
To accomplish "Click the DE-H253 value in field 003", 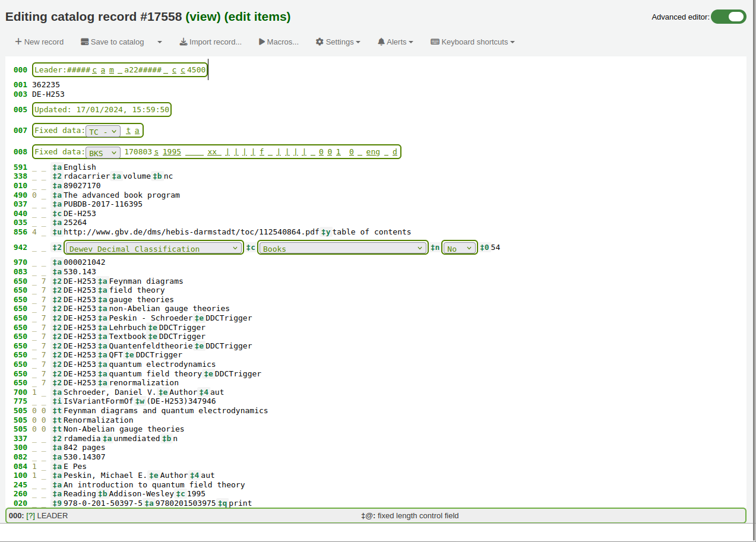I will pos(48,94).
